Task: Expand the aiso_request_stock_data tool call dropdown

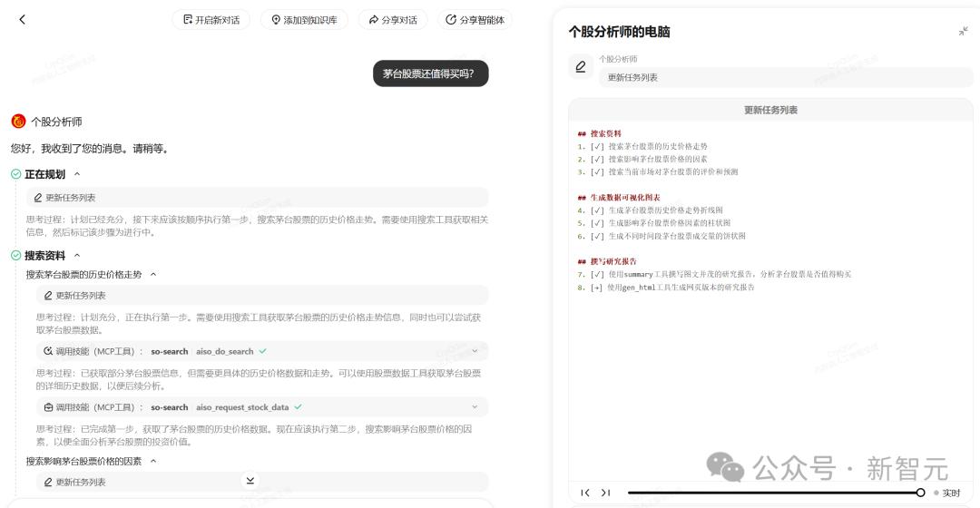Action: point(475,406)
